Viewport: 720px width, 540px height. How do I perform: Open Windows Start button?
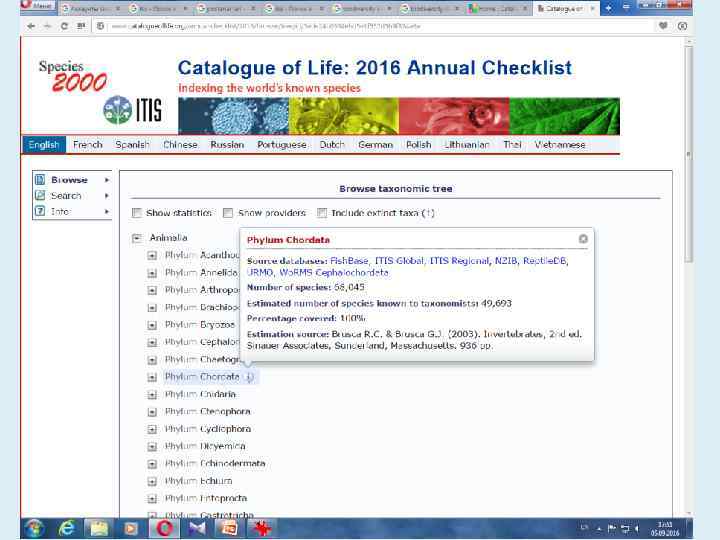coord(35,529)
